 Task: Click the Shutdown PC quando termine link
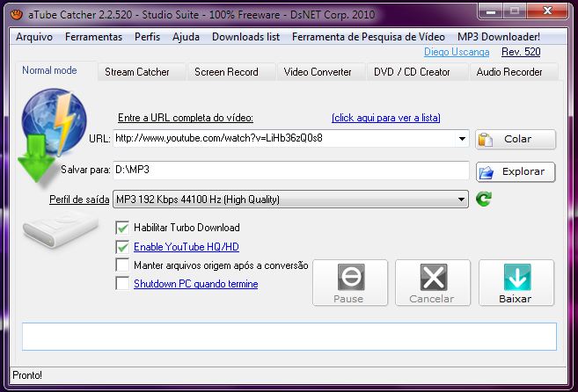pyautogui.click(x=195, y=284)
